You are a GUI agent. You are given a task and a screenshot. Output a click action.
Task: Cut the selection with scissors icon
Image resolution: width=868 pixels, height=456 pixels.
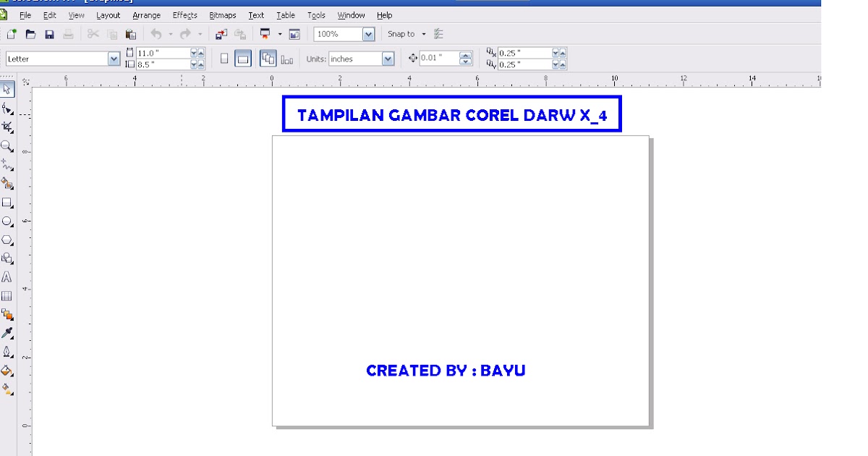tap(93, 34)
